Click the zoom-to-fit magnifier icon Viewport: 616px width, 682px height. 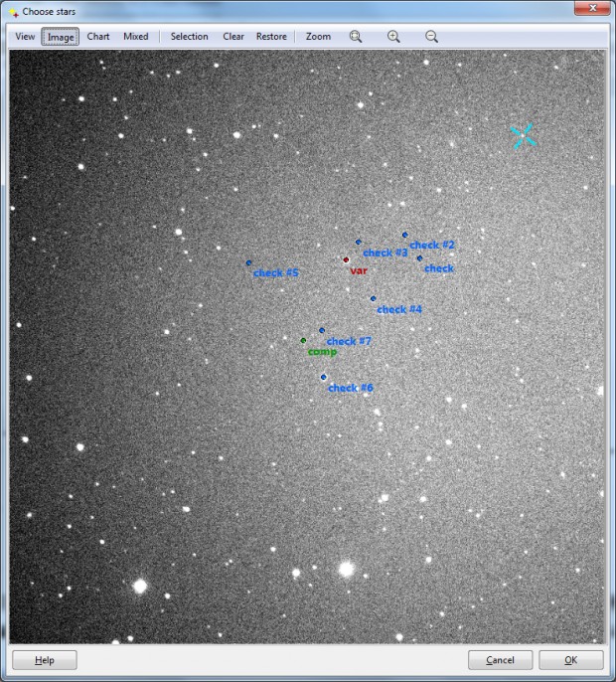point(356,37)
